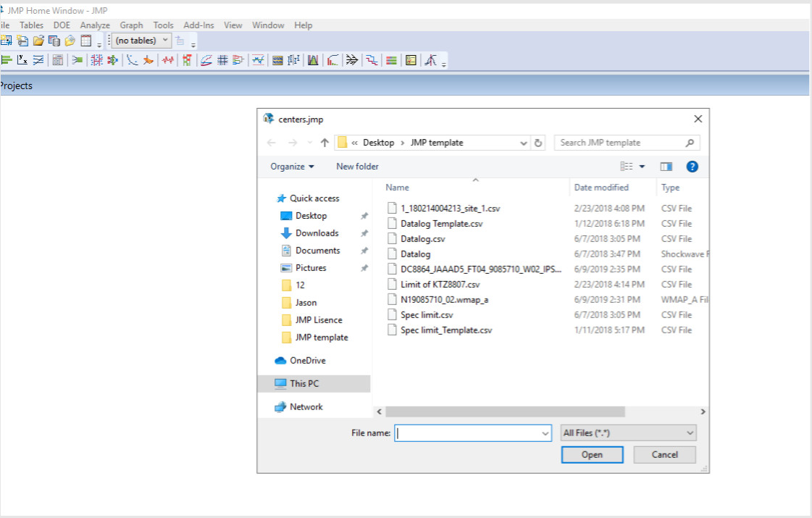Click inside the File name input field
Viewport: 812px width, 518px height.
pos(471,433)
